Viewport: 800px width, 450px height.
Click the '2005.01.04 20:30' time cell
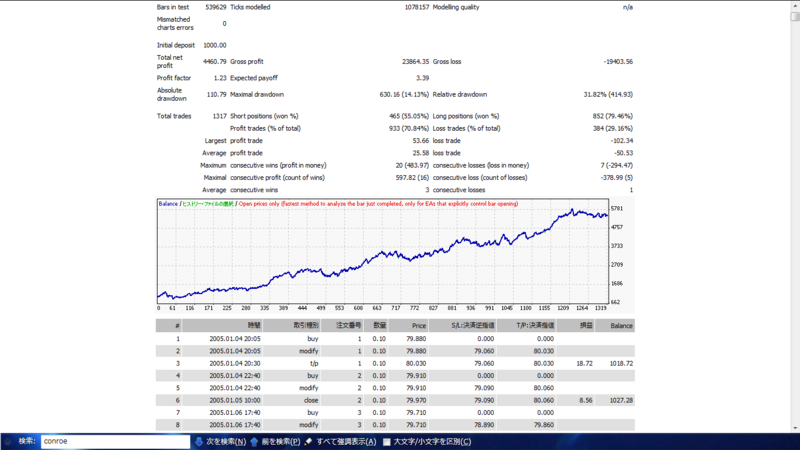tap(235, 363)
